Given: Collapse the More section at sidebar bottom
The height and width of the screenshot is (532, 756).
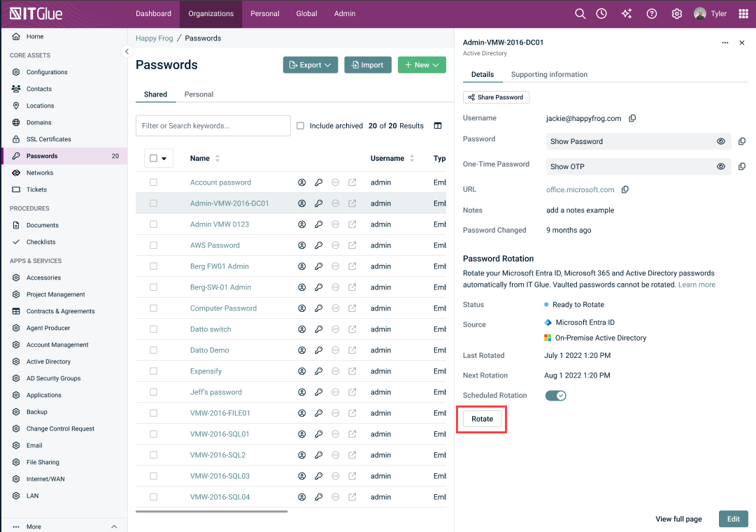Looking at the screenshot, I should (114, 526).
